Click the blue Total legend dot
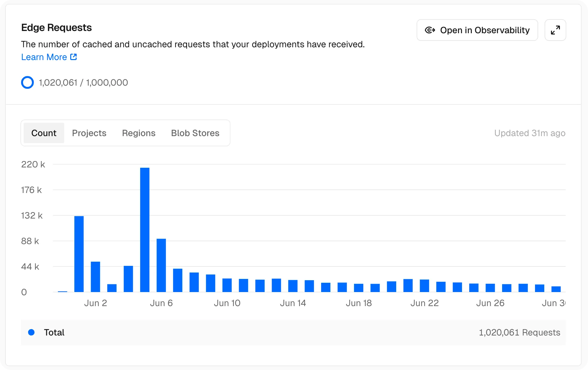The height and width of the screenshot is (370, 588). click(x=31, y=332)
